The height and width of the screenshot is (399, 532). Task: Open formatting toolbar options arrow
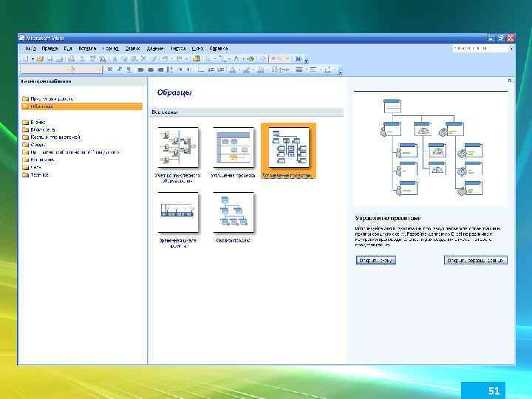(341, 72)
